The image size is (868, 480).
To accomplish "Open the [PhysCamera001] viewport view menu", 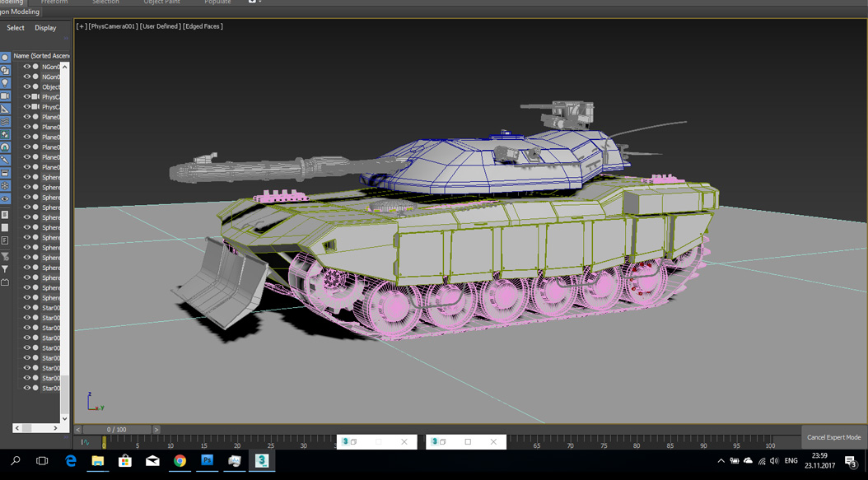I will point(113,26).
